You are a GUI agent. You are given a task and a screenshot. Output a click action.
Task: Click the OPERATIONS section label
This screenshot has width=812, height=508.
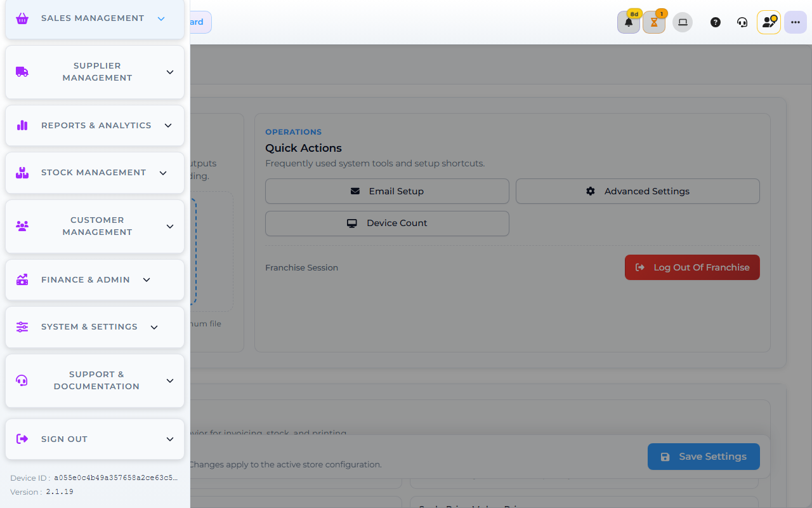[x=293, y=132]
